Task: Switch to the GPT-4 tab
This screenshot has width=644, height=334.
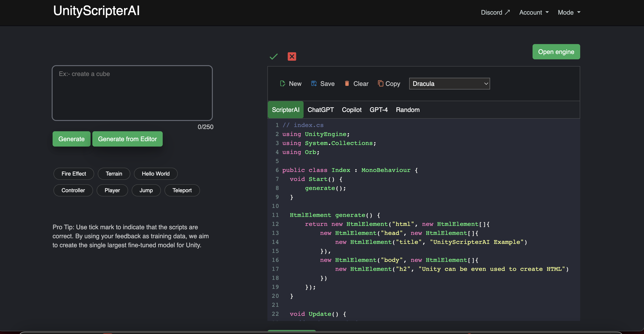Action: (x=378, y=109)
